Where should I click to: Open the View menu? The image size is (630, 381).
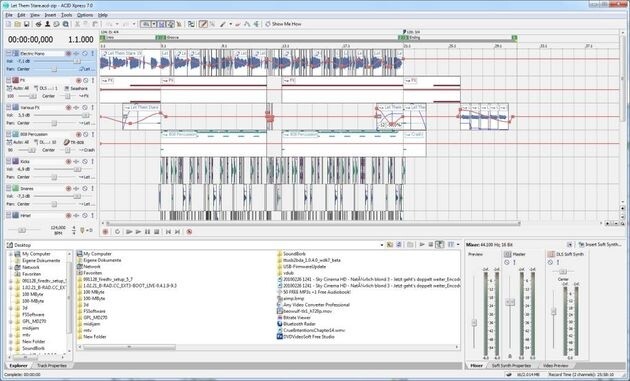click(35, 15)
